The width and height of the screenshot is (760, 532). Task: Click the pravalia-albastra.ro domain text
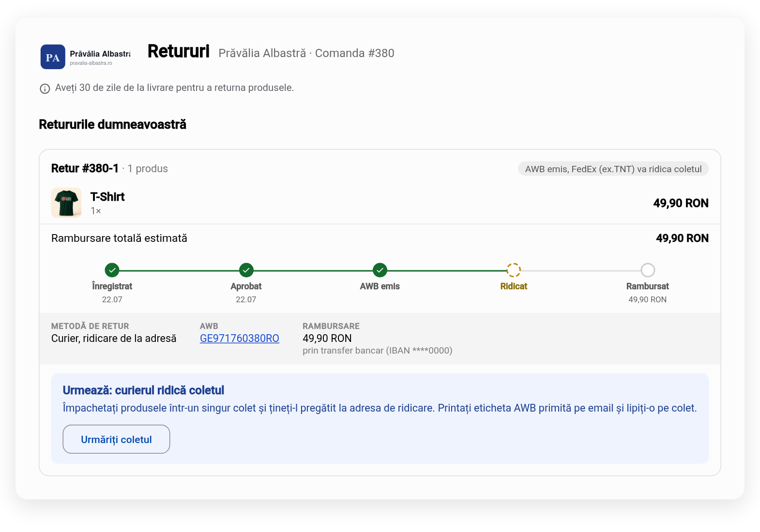(91, 63)
